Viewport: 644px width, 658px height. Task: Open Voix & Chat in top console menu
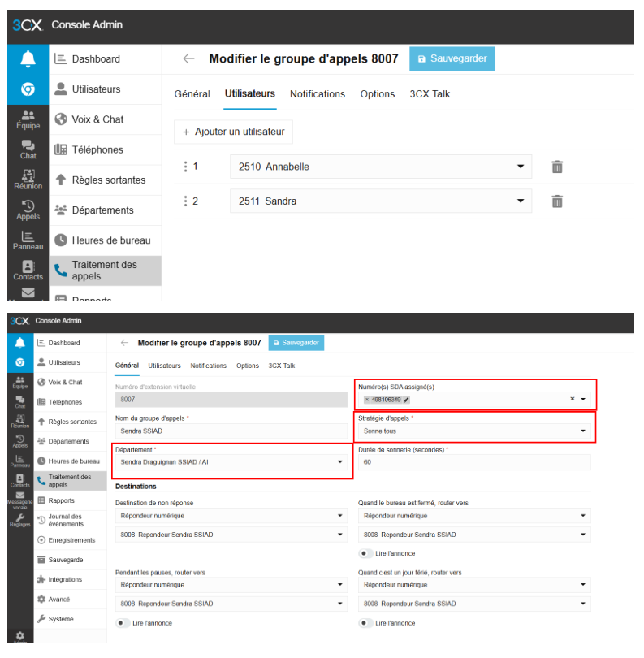pyautogui.click(x=106, y=119)
